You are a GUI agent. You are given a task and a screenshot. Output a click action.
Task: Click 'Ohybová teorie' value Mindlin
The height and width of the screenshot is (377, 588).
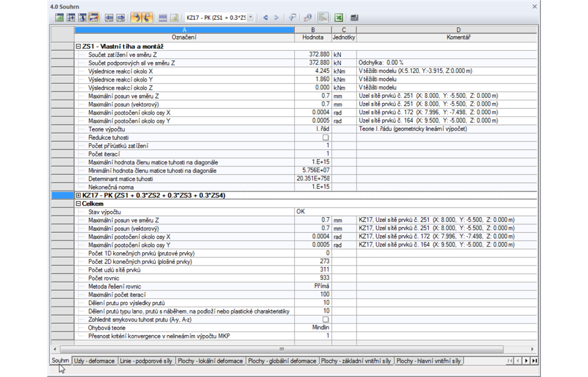(x=313, y=328)
